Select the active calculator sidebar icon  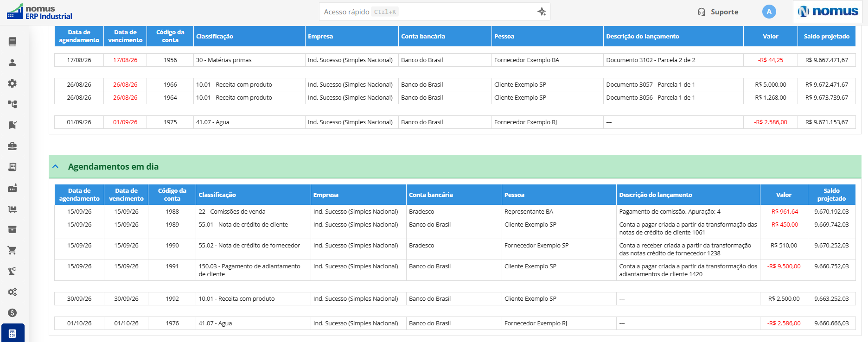[13, 333]
